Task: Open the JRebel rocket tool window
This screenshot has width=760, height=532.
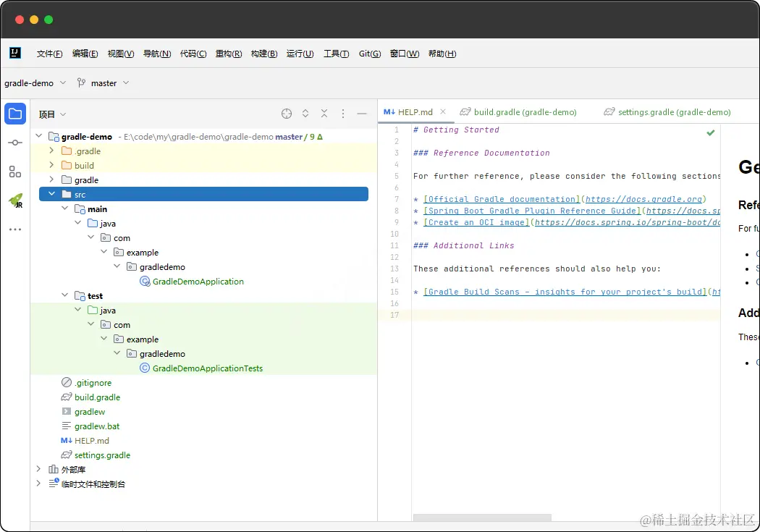Action: coord(15,200)
